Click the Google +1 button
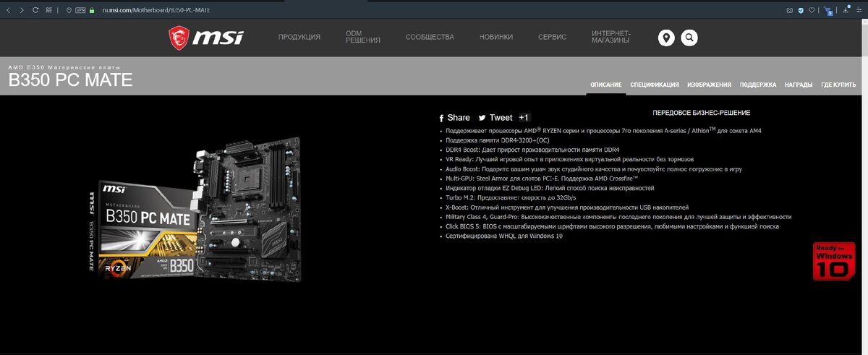The width and height of the screenshot is (868, 355). [524, 117]
